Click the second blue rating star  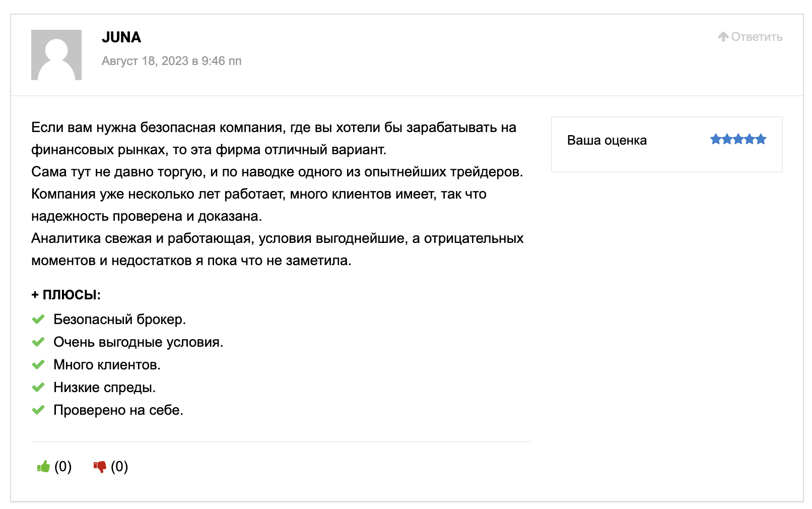tap(727, 139)
